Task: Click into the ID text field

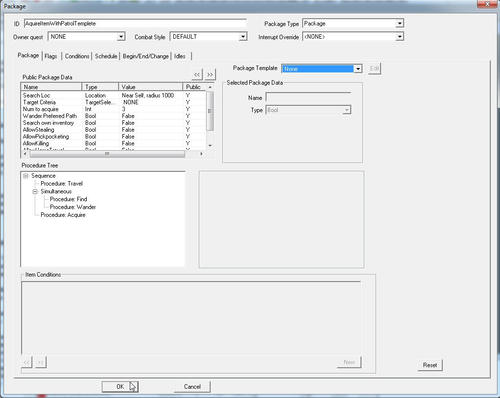Action: [135, 24]
